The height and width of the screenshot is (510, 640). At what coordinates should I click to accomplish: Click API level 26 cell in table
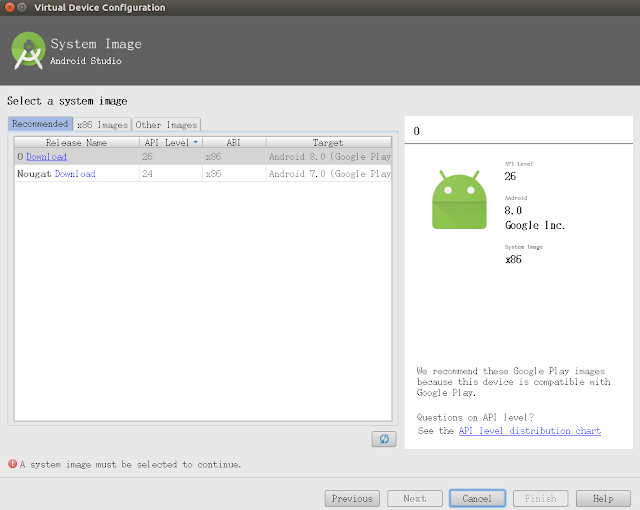tap(171, 157)
